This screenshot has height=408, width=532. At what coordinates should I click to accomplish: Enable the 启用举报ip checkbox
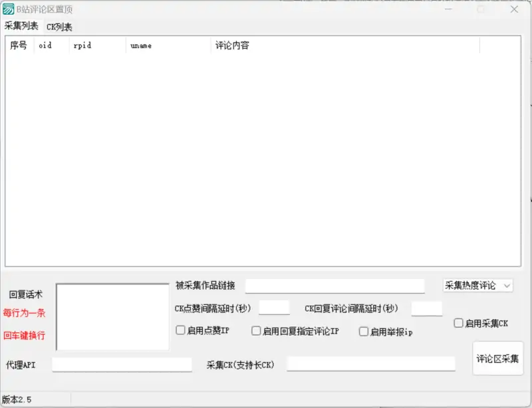[364, 330]
